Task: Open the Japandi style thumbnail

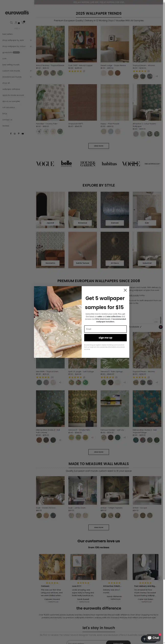Action: [x=50, y=210]
